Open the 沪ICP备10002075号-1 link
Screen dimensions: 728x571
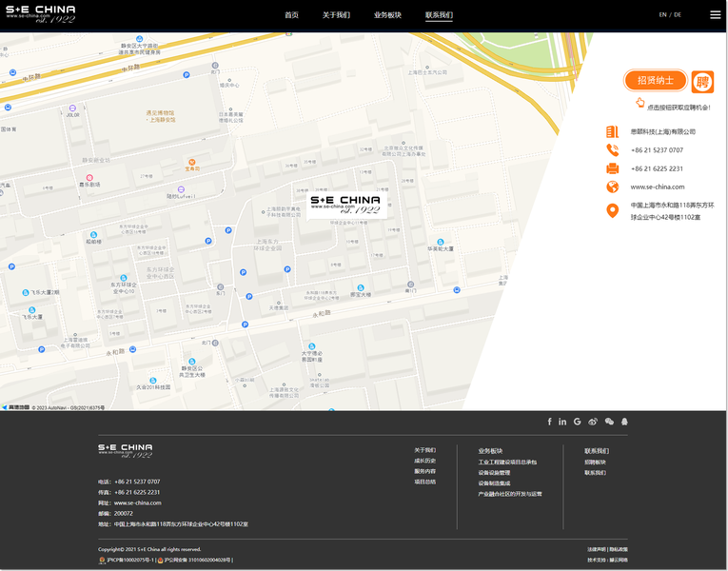130,561
